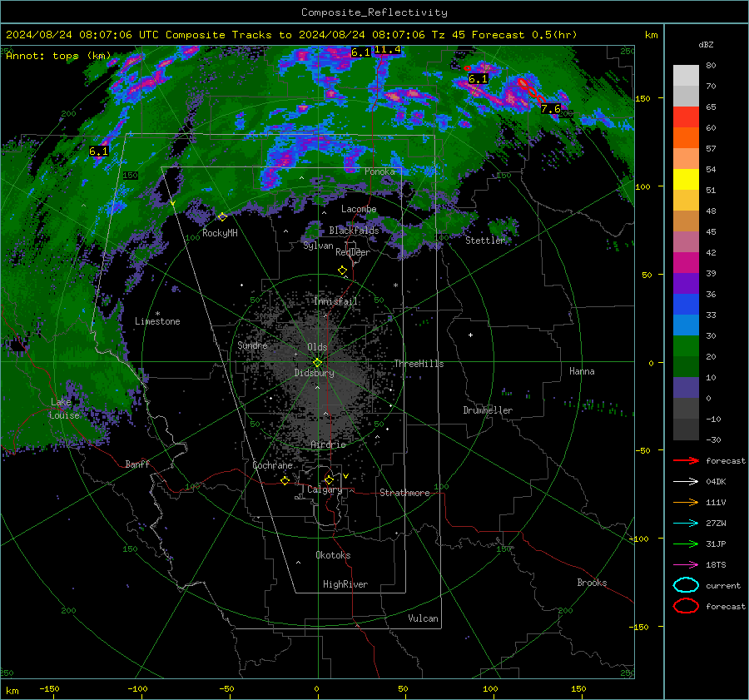
Task: Click the blue swatch between 36 and 33
Action: coord(686,304)
